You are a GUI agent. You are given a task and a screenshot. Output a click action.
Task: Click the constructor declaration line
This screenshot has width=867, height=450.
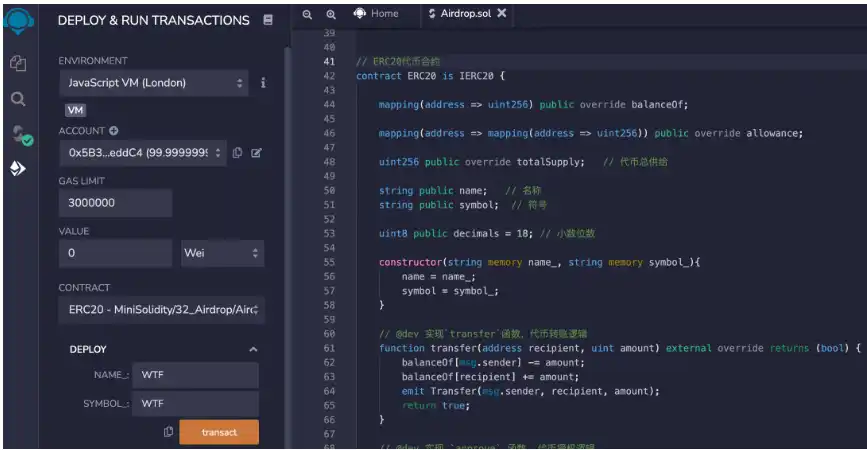click(x=540, y=263)
